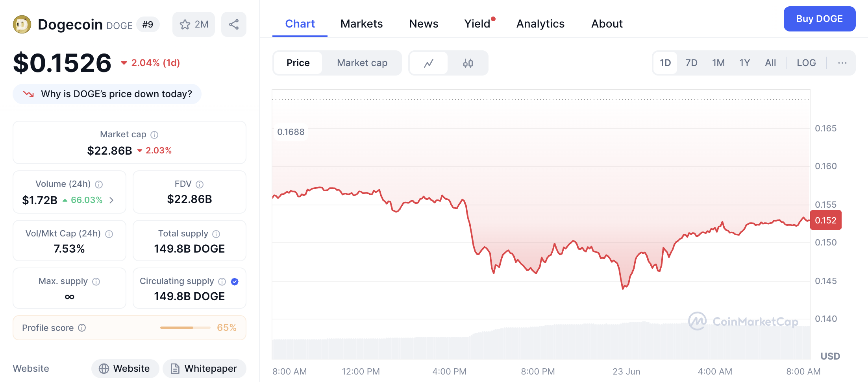
Task: Select the 7D time range
Action: (691, 63)
